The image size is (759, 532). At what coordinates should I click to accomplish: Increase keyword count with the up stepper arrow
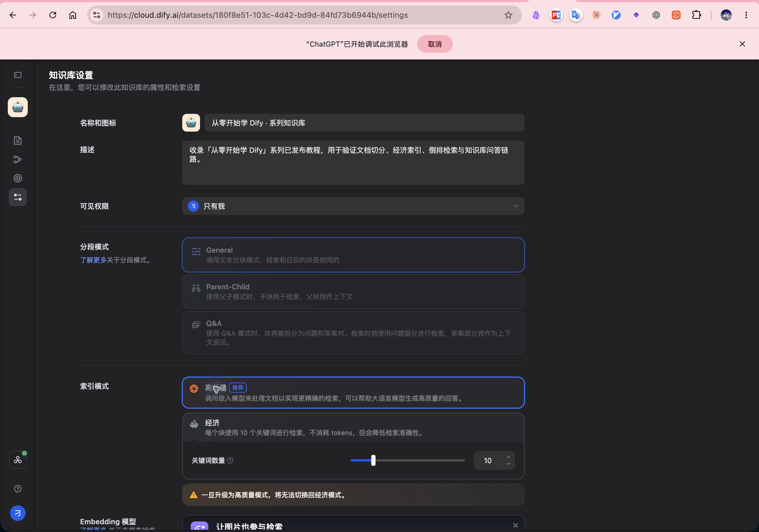[x=508, y=457]
